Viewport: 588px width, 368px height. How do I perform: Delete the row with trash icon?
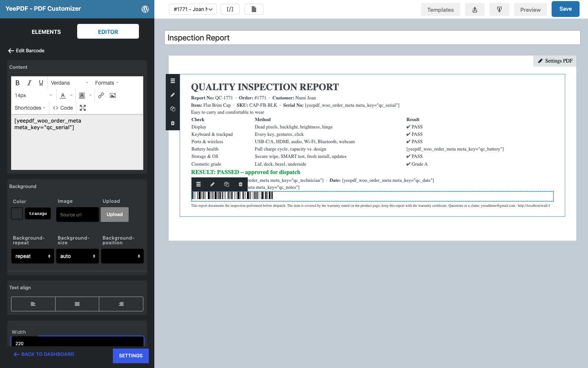pyautogui.click(x=173, y=123)
